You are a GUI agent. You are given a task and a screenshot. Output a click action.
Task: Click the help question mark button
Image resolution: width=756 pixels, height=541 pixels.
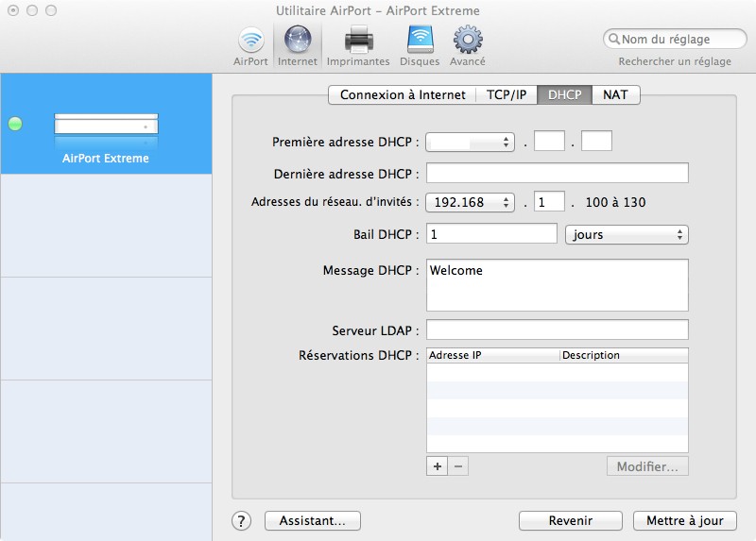point(242,520)
